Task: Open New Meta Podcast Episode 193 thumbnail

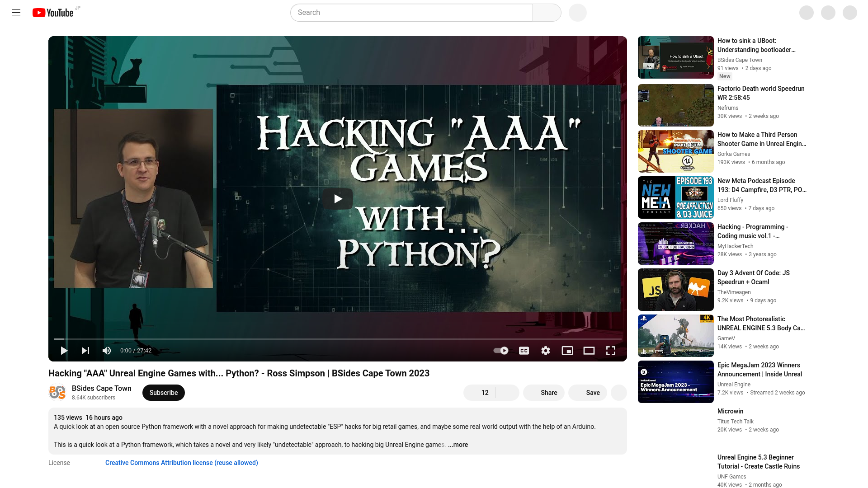Action: click(676, 197)
